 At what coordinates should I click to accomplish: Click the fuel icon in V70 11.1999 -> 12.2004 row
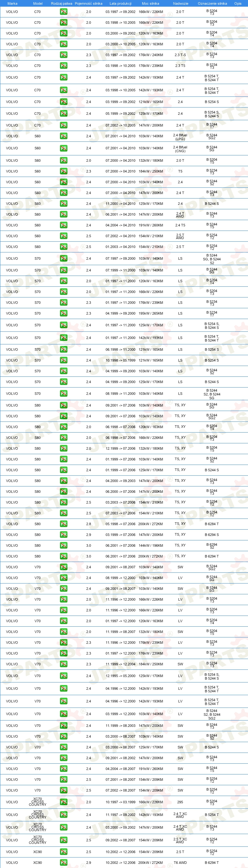click(63, 664)
